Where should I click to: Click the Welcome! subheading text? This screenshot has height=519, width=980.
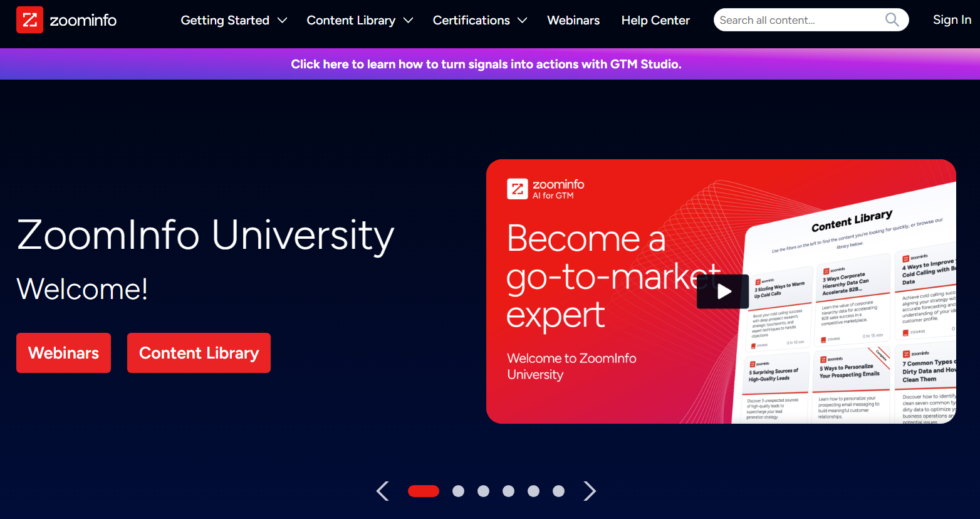pyautogui.click(x=82, y=289)
